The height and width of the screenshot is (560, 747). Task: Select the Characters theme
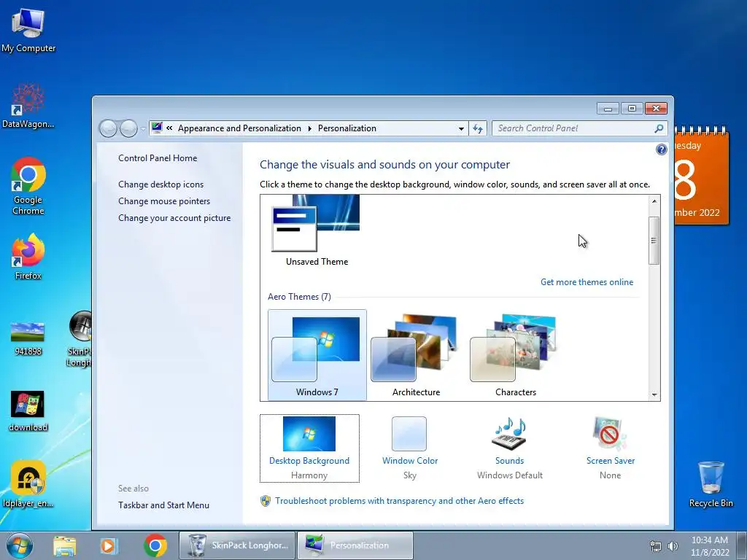pyautogui.click(x=516, y=355)
